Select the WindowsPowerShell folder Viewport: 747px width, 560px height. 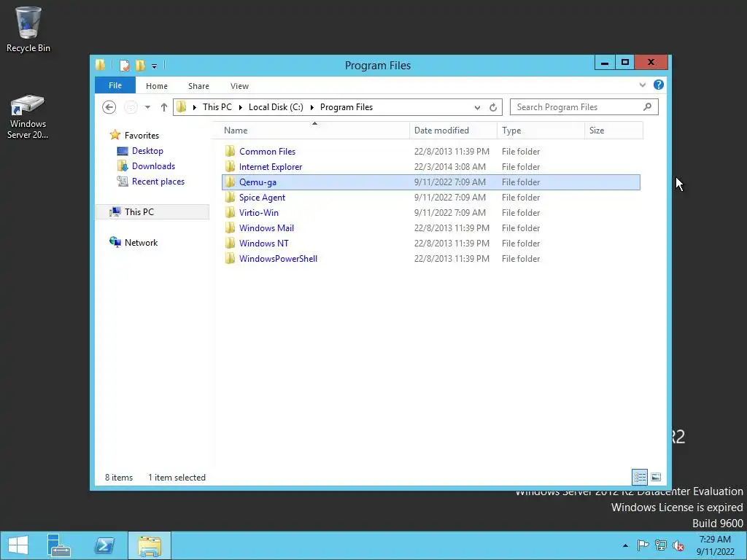pos(278,259)
